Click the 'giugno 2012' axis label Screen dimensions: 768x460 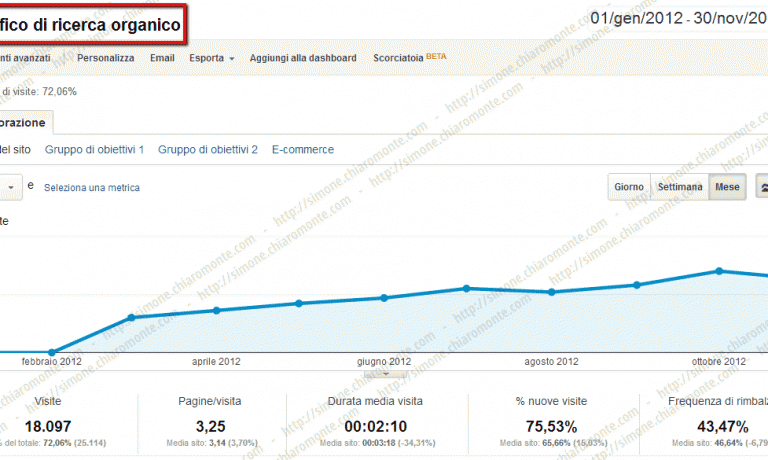pyautogui.click(x=384, y=362)
